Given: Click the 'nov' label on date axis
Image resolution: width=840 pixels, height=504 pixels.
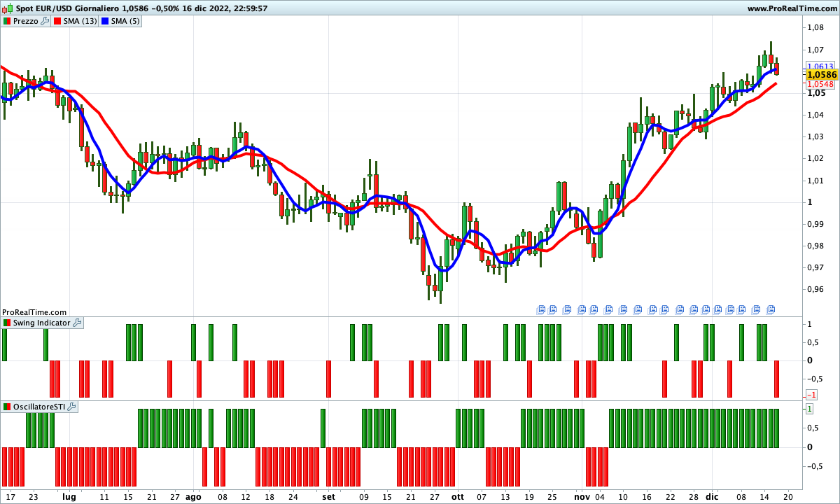Looking at the screenshot, I should pos(582,497).
